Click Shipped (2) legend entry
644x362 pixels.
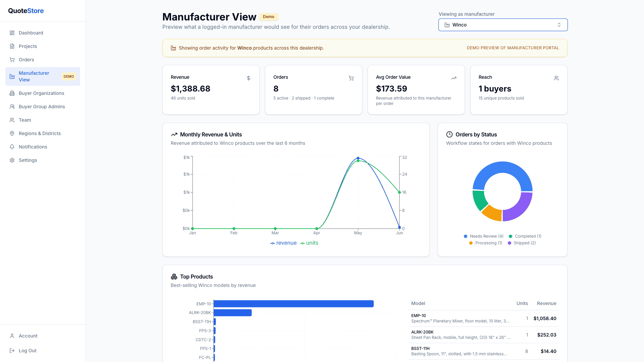pos(522,243)
